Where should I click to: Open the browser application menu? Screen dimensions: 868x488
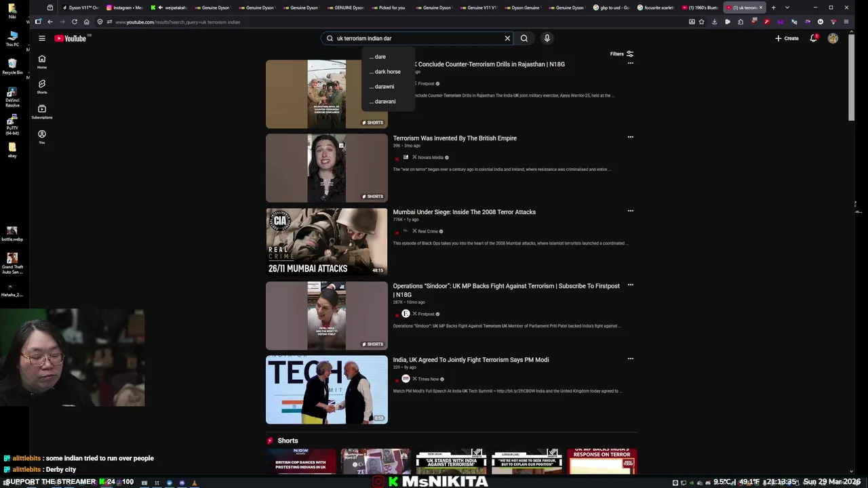click(846, 22)
